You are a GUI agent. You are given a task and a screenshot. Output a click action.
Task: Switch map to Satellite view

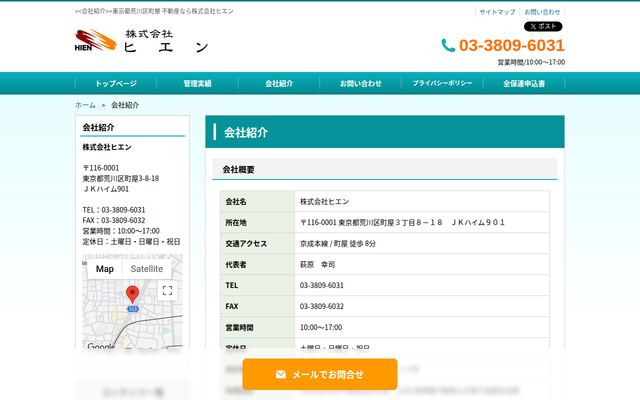[147, 269]
